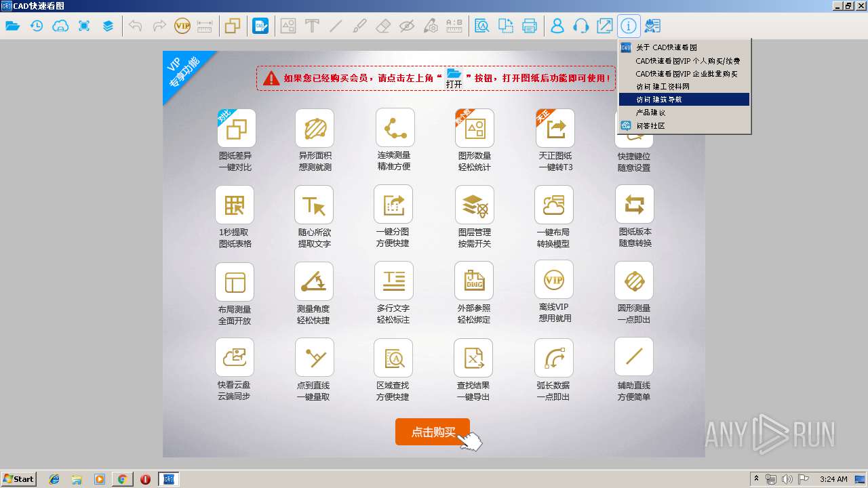Image resolution: width=868 pixels, height=488 pixels.
Task: Open the user account person icon
Action: point(557,26)
